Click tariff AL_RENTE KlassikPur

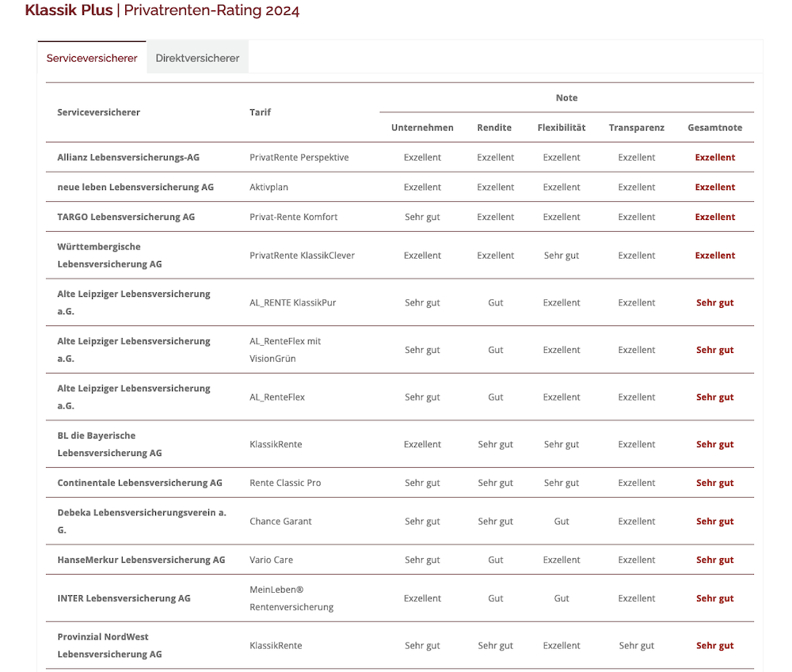coord(293,302)
